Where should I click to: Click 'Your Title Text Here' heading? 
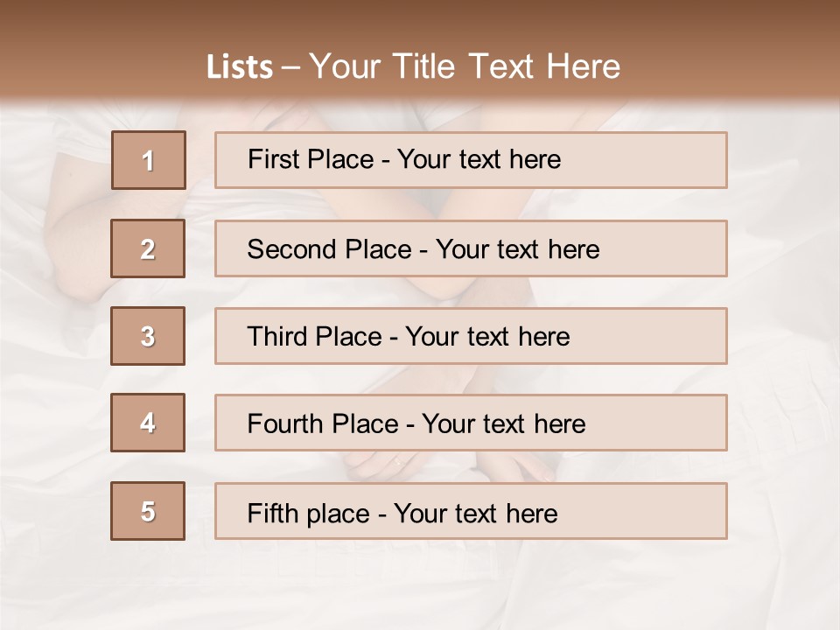coord(465,66)
